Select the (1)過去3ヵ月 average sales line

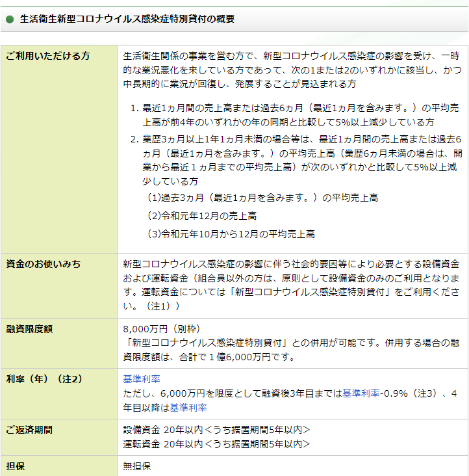tap(262, 198)
